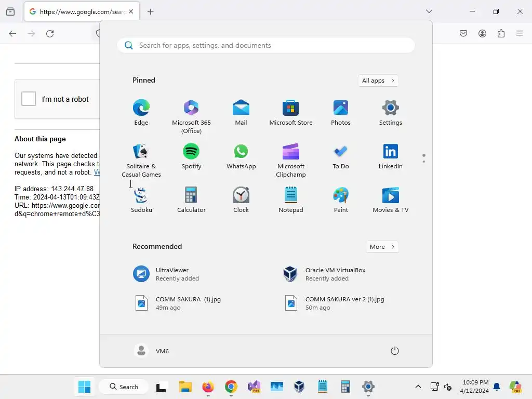Open the network status tray icon
532x399 pixels.
[x=435, y=387]
